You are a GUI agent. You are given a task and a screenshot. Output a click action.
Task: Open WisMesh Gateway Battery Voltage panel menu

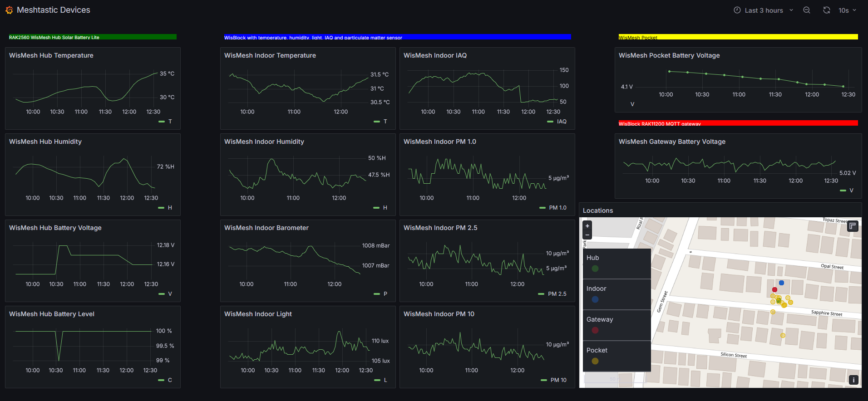[x=672, y=142]
